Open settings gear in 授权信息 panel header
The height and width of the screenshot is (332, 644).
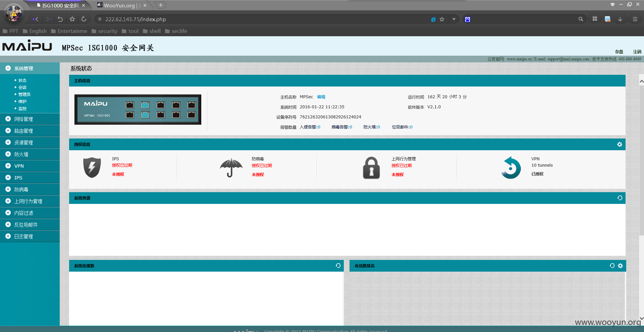pos(620,145)
